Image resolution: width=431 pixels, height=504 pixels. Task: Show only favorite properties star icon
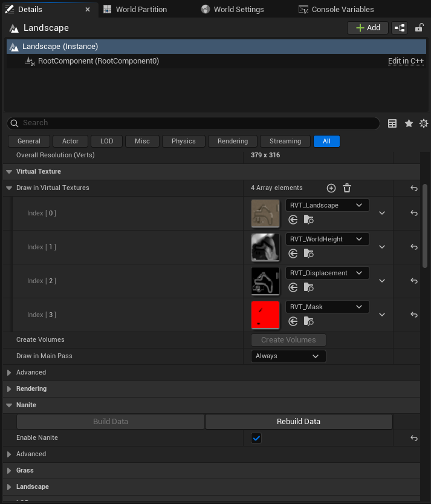tap(409, 123)
